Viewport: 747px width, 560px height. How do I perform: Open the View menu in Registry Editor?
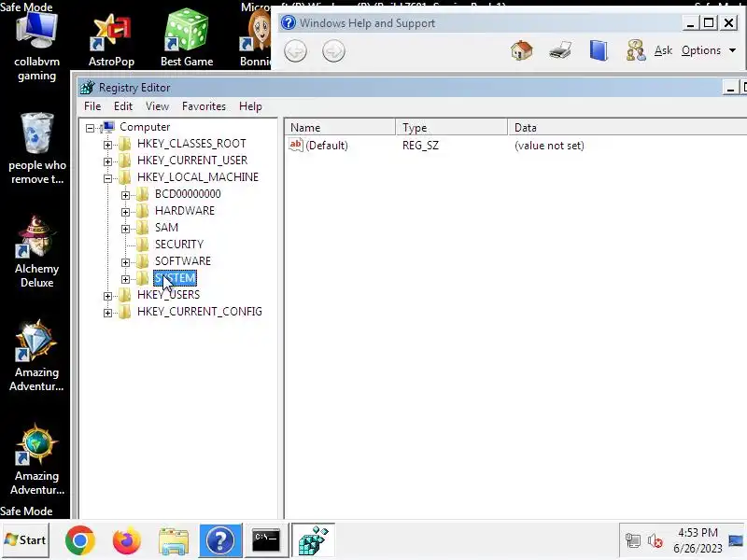[x=157, y=106]
